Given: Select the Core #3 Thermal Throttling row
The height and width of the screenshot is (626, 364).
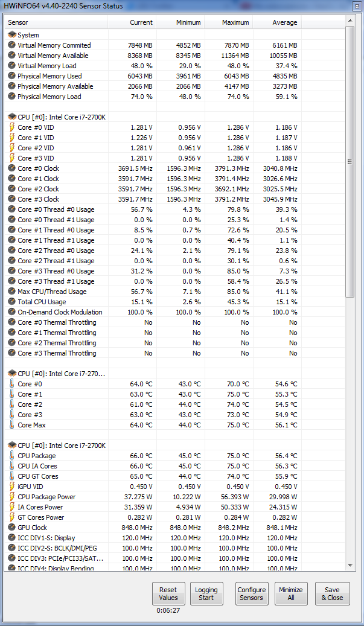Looking at the screenshot, I should (175, 353).
